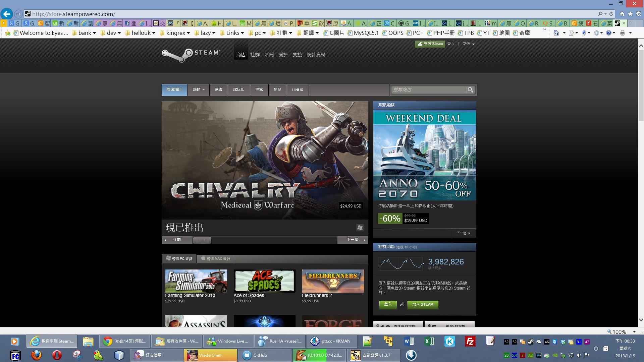Screen dimensions: 644x362
Task: Expand the hellouk favorites folder
Action: pyautogui.click(x=140, y=33)
